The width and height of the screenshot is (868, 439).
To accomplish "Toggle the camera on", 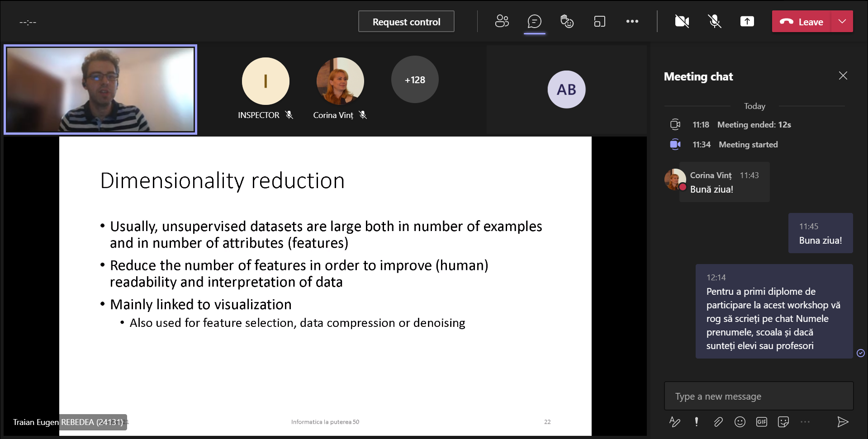I will [682, 21].
